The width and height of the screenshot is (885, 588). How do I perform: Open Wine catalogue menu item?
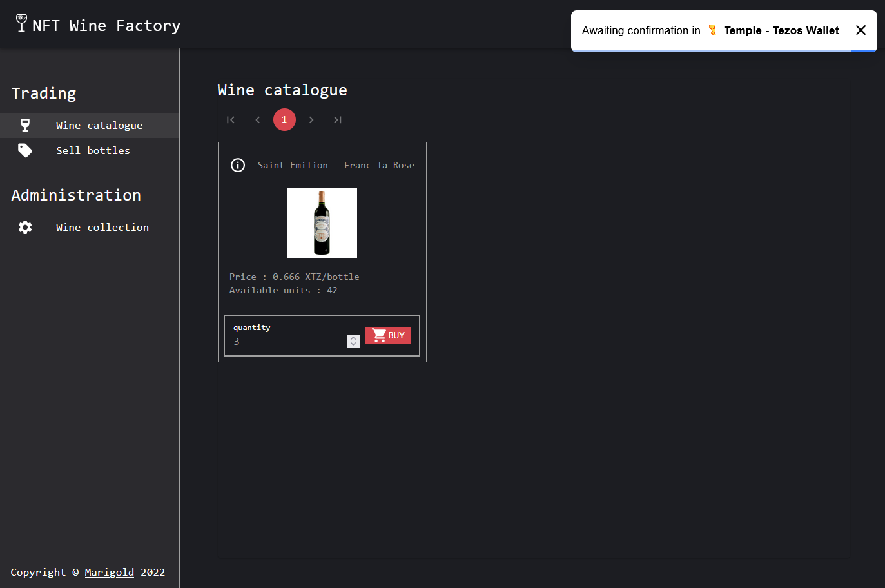99,125
